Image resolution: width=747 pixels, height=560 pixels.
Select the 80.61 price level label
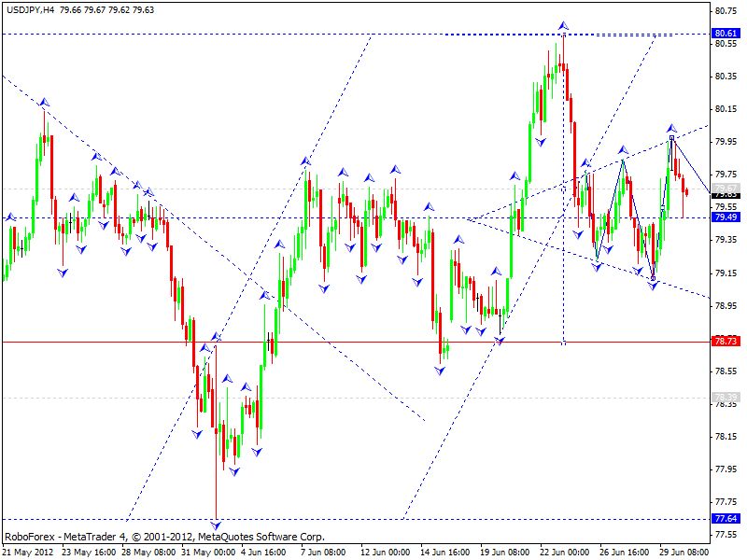[726, 34]
